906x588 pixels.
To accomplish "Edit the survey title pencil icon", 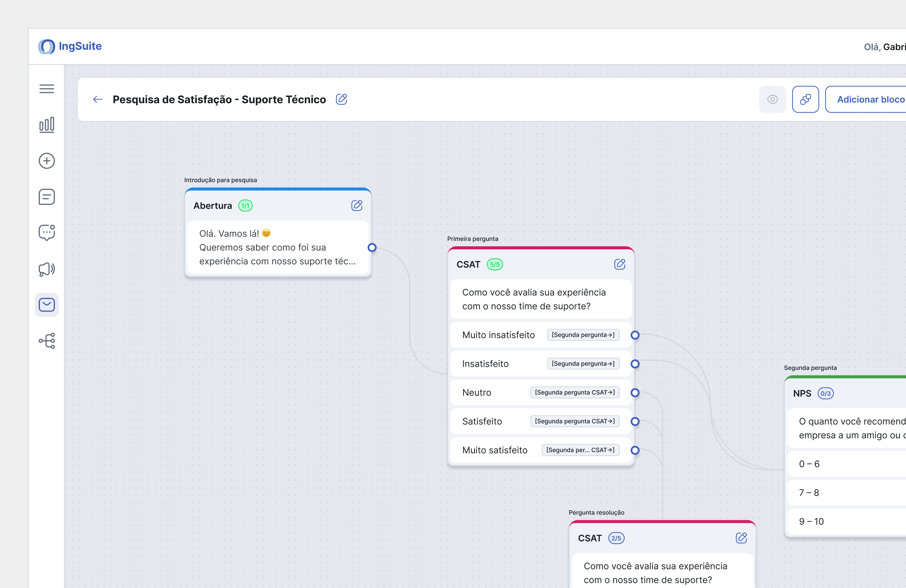I will pyautogui.click(x=341, y=99).
